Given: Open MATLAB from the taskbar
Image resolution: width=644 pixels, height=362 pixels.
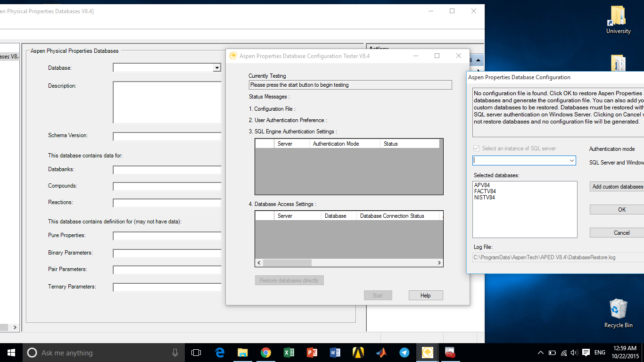Looking at the screenshot, I should tap(381, 353).
